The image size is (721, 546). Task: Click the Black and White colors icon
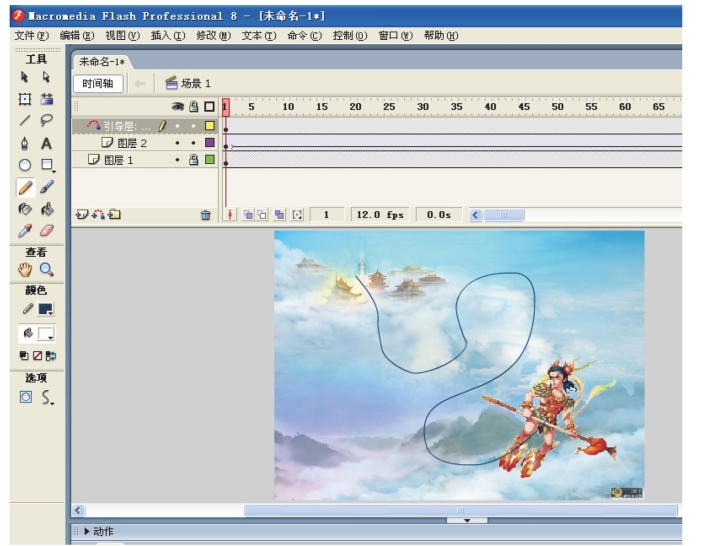click(x=24, y=356)
